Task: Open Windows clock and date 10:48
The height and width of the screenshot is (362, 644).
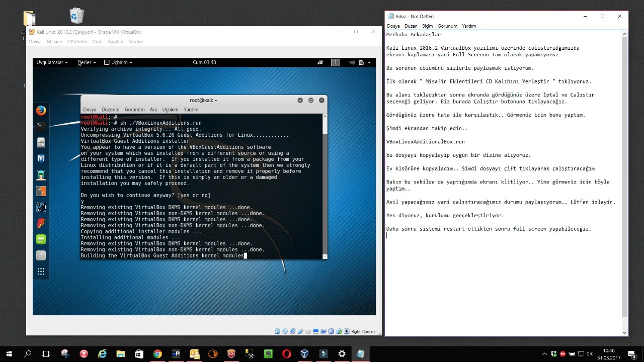Action: pos(609,353)
